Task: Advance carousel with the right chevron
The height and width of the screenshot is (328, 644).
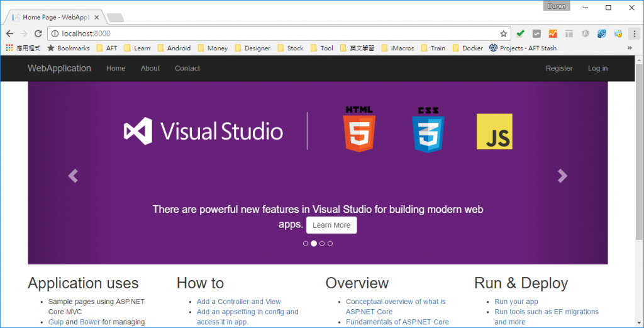Action: click(562, 176)
